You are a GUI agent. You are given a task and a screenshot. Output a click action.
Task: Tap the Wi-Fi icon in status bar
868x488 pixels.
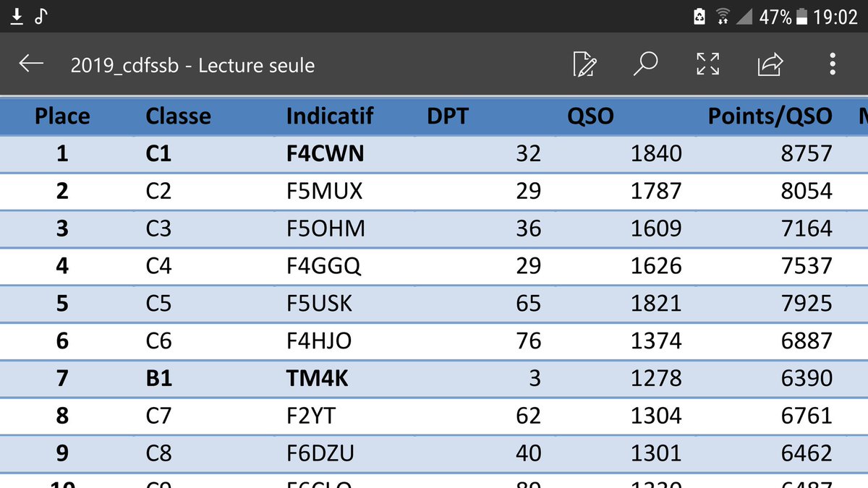click(722, 17)
